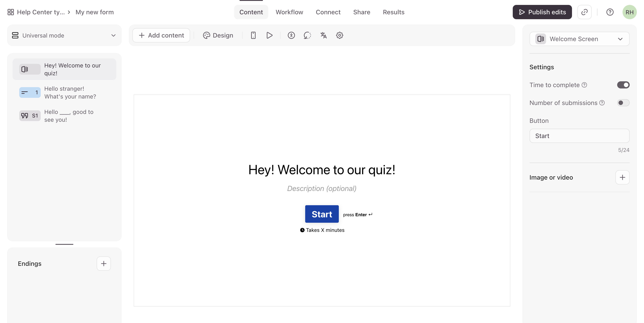The height and width of the screenshot is (323, 644).
Task: Open form settings gear icon
Action: click(339, 35)
